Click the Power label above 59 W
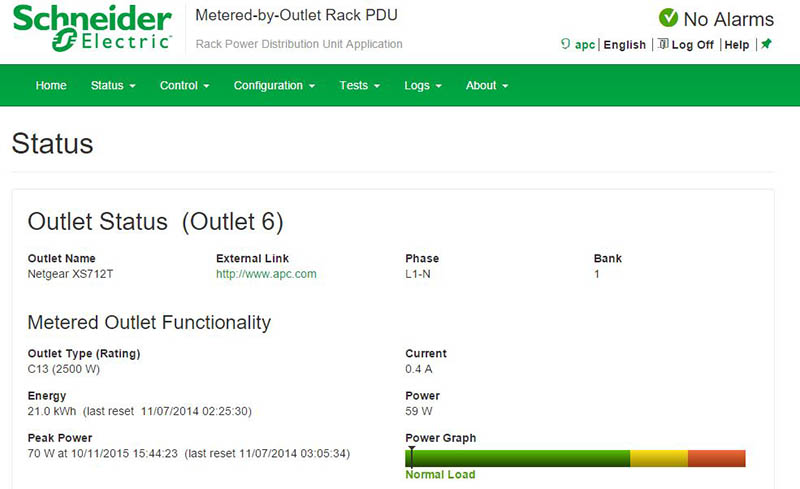Viewport: 800px width, 489px height. tap(422, 396)
